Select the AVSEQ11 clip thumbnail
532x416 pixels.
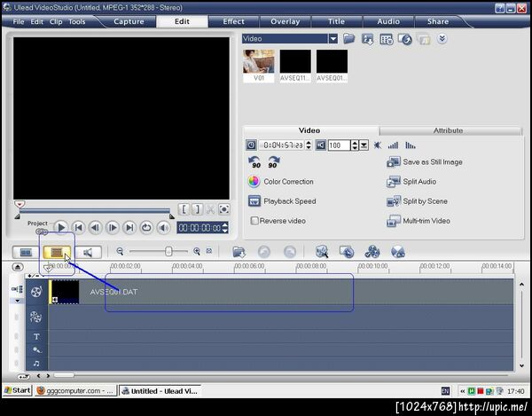pyautogui.click(x=295, y=66)
